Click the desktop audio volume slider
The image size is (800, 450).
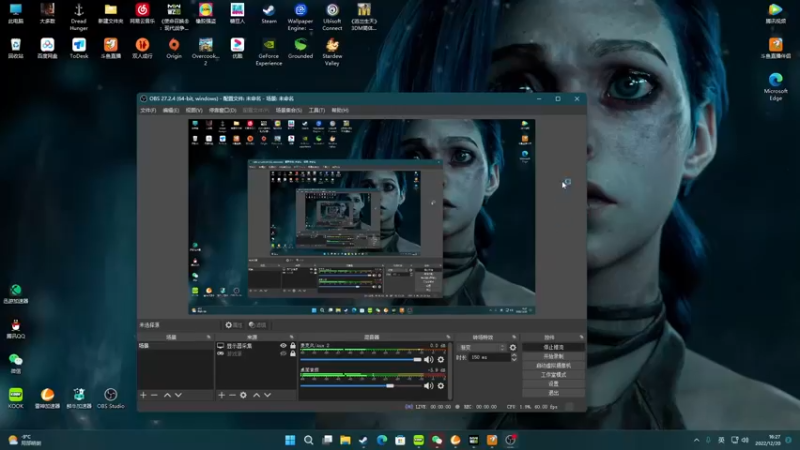pos(361,386)
